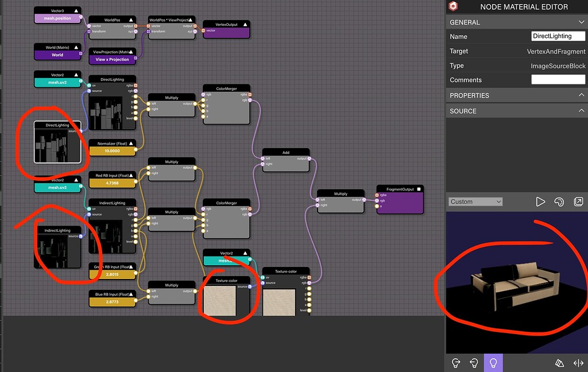Click the white square icon on FragmentOutput
The height and width of the screenshot is (372, 588).
(x=419, y=189)
